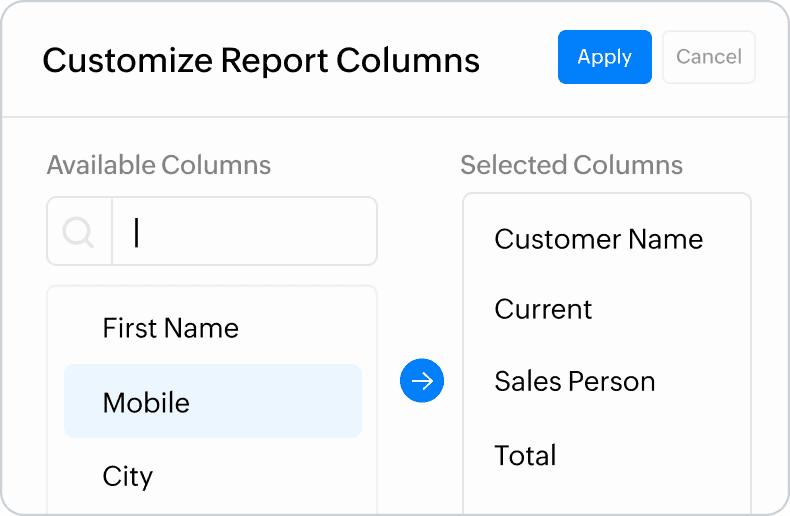Cancel the column customization dialog
Viewport: 790px width, 516px height.
coord(708,57)
